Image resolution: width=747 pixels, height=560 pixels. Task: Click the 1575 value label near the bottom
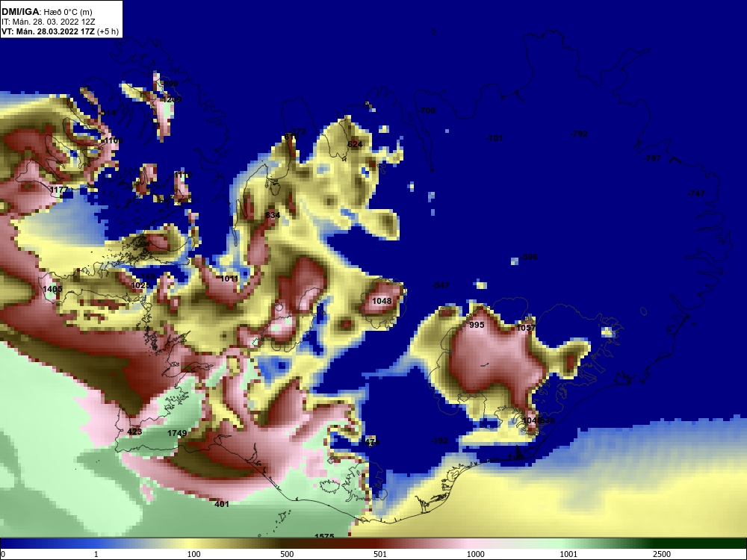(x=324, y=536)
